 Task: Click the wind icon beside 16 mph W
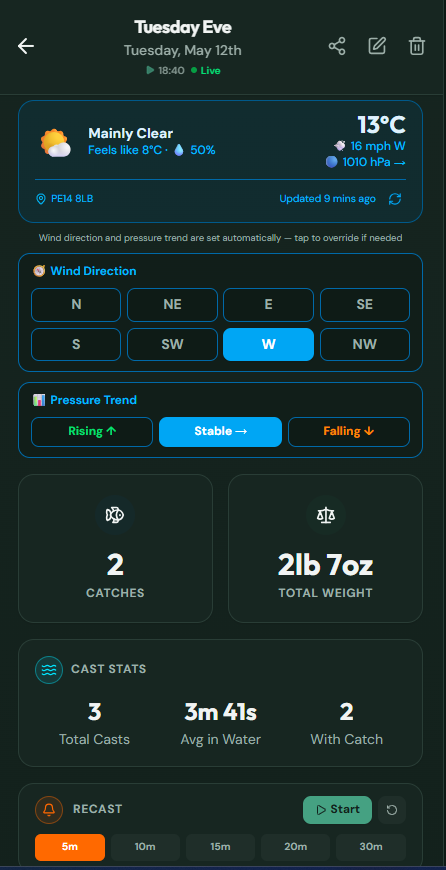(339, 146)
